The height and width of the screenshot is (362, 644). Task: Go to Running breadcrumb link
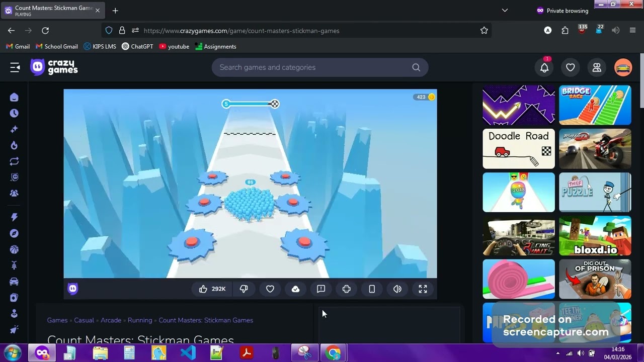[x=140, y=320]
